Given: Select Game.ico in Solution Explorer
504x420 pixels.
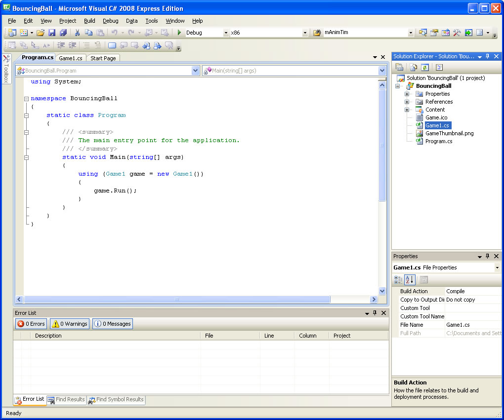Looking at the screenshot, I should click(436, 117).
